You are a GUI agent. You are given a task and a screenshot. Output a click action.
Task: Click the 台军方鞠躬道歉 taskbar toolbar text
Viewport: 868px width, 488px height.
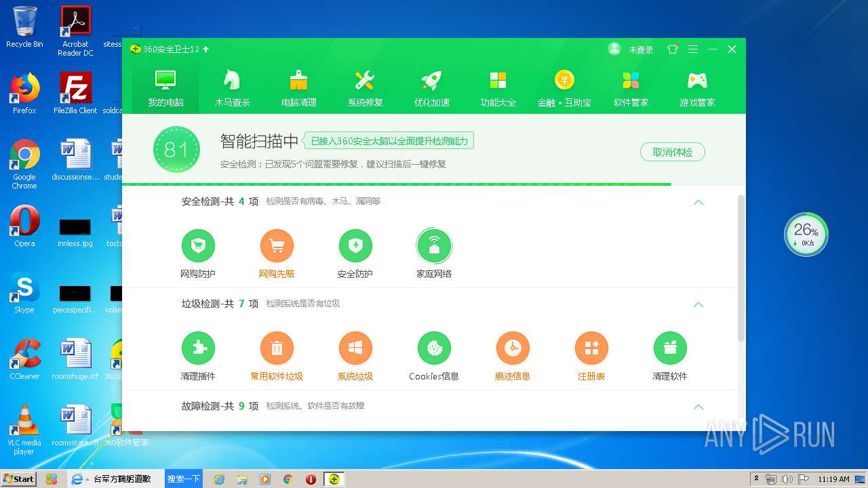pos(122,479)
